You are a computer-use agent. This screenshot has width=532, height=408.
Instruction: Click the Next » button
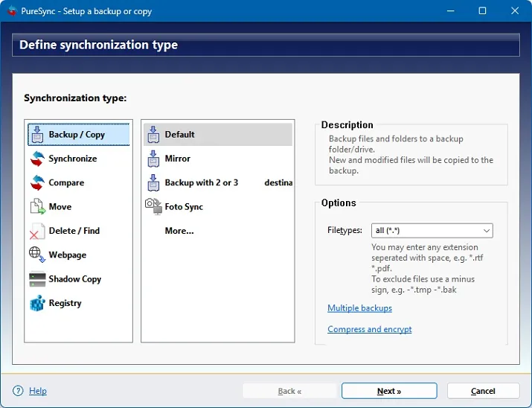[389, 391]
